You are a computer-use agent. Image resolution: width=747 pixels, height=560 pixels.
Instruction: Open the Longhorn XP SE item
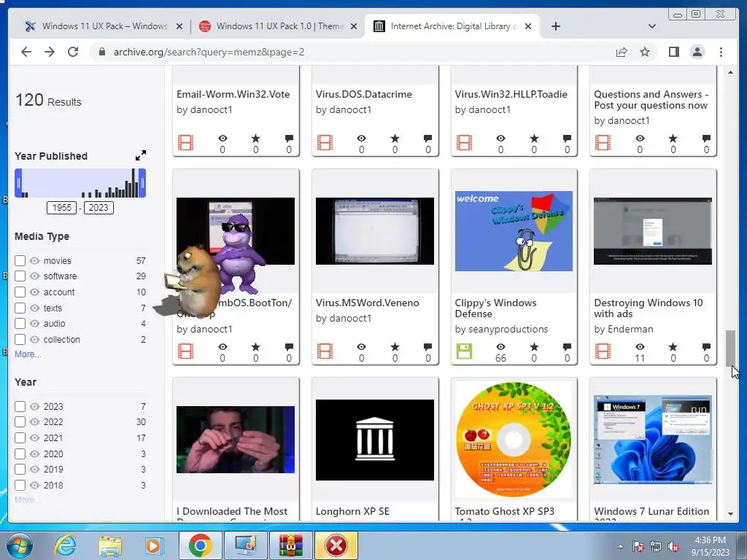click(352, 511)
